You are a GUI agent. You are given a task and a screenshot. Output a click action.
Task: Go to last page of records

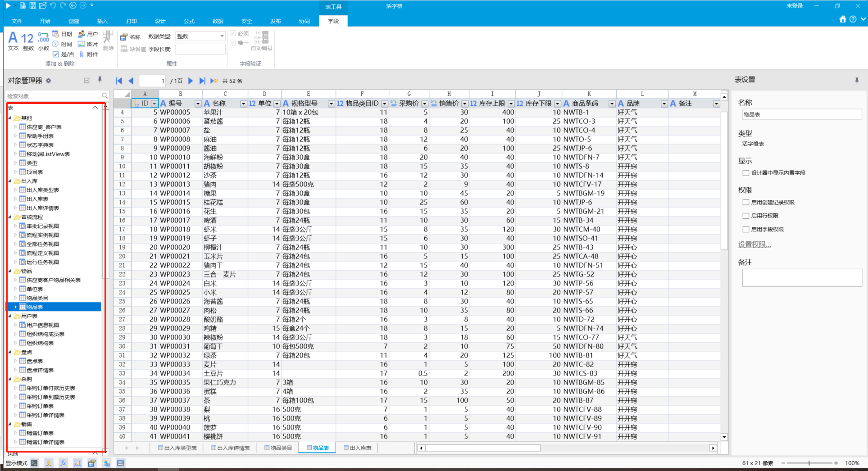click(x=202, y=81)
